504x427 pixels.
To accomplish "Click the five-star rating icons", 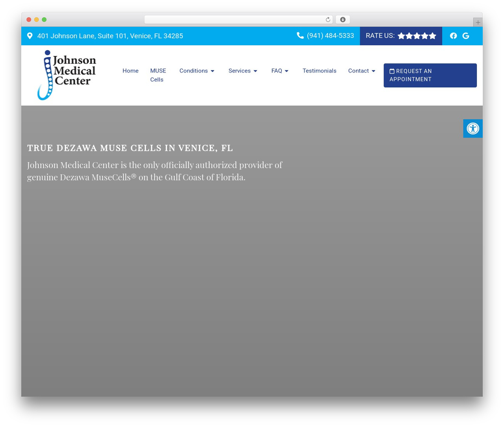I will pyautogui.click(x=417, y=36).
